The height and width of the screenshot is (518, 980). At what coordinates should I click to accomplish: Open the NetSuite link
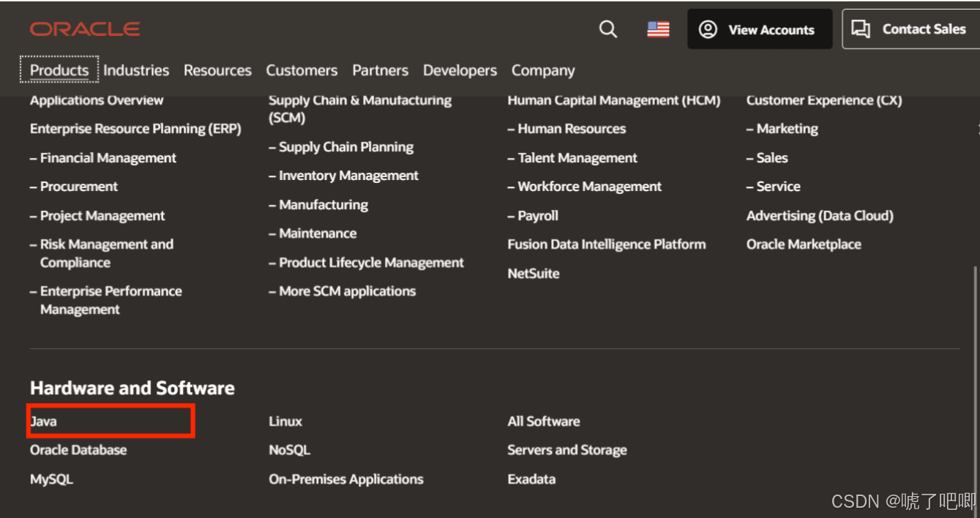click(534, 274)
